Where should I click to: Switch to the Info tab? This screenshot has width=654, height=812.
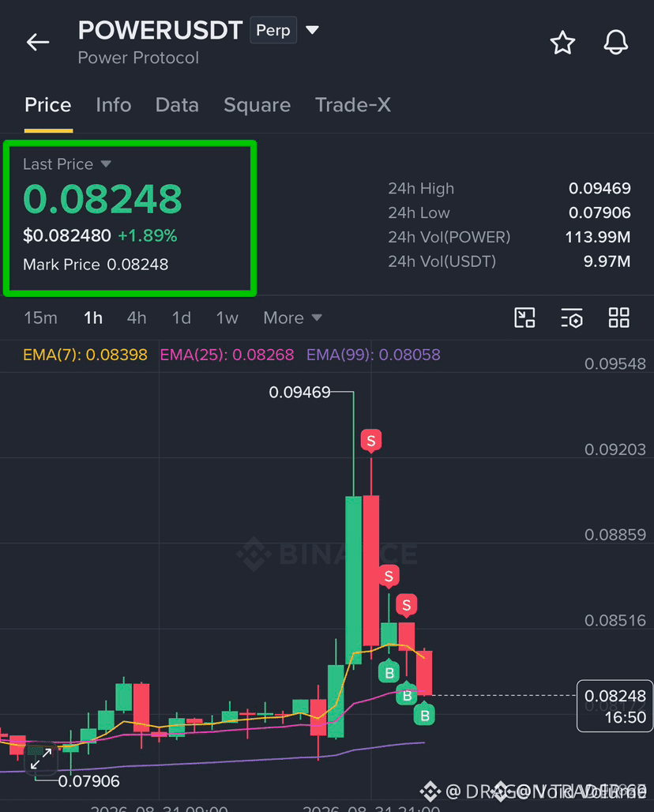tap(114, 105)
